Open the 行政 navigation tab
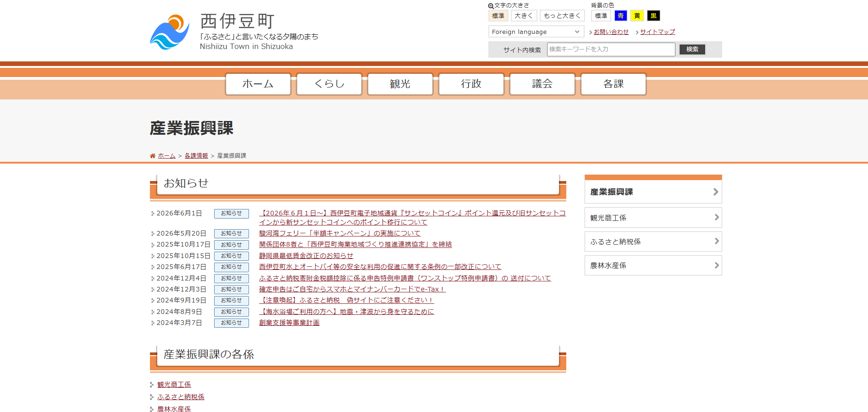Viewport: 868px width, 412px height. tap(471, 84)
